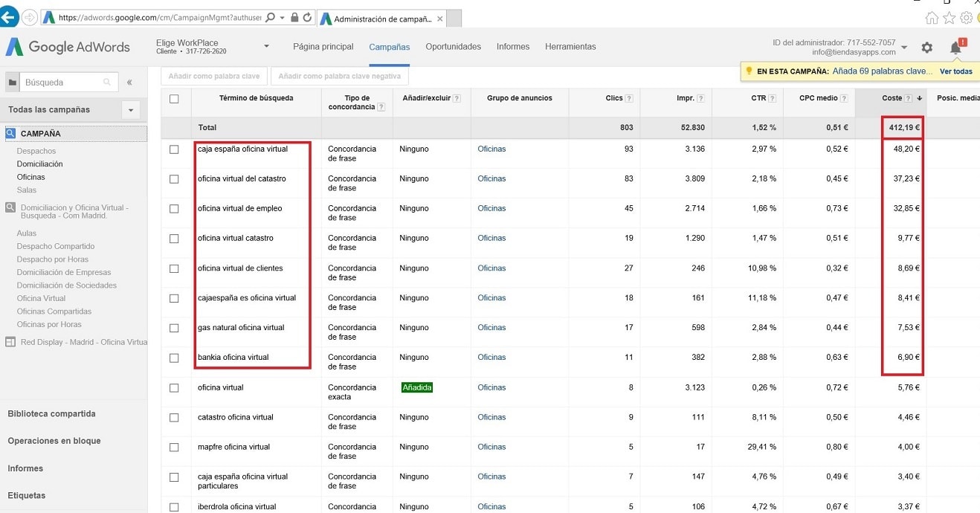
Task: Open the Informes menu item
Action: click(x=513, y=46)
